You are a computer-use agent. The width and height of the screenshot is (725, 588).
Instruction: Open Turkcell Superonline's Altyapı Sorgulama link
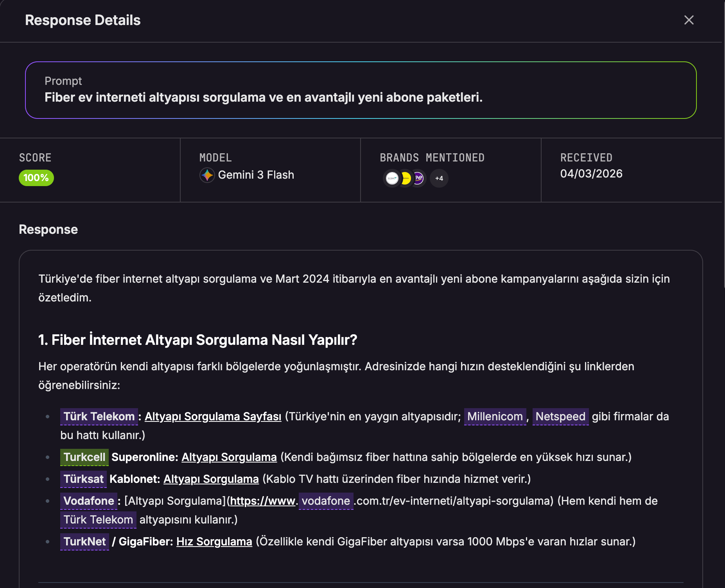click(x=229, y=457)
